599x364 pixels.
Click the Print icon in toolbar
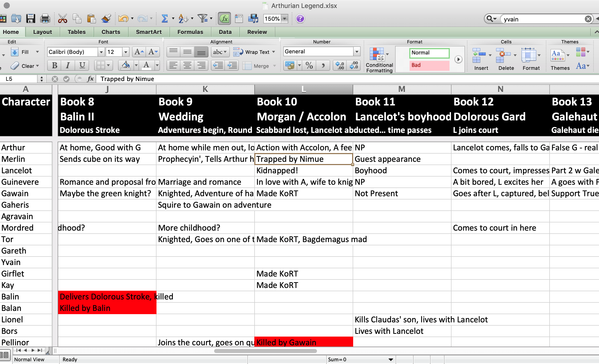click(x=45, y=19)
